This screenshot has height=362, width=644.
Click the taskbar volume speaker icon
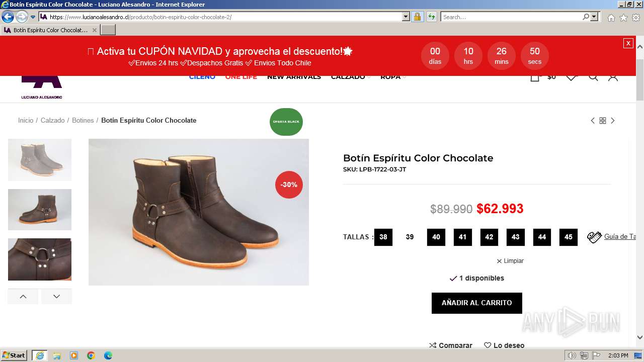coord(572,355)
